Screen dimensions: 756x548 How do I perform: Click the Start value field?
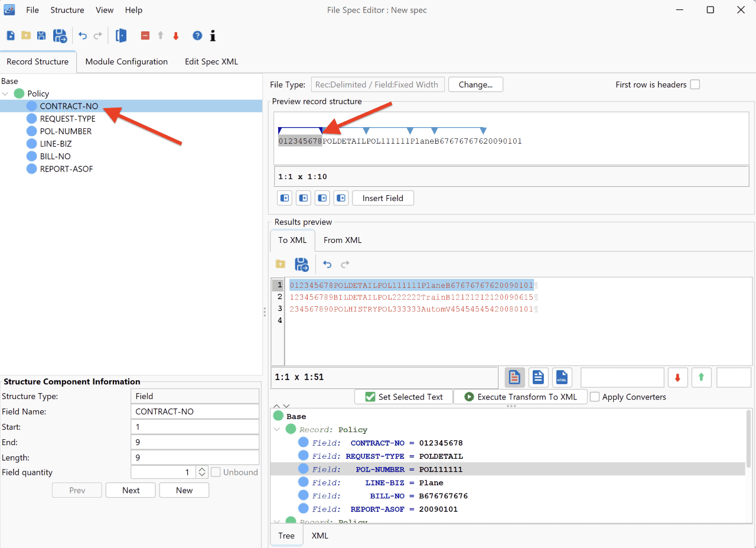[195, 427]
